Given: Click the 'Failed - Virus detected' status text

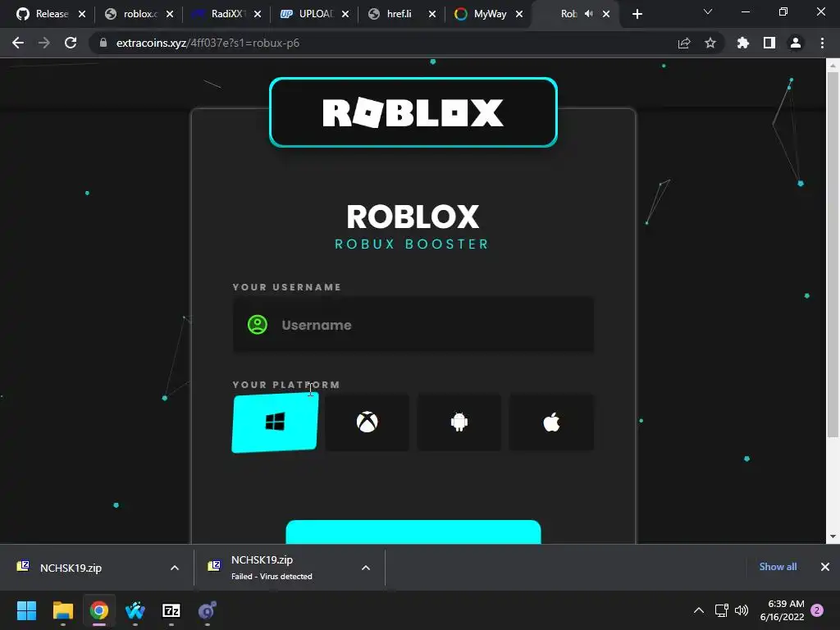Looking at the screenshot, I should [x=272, y=577].
